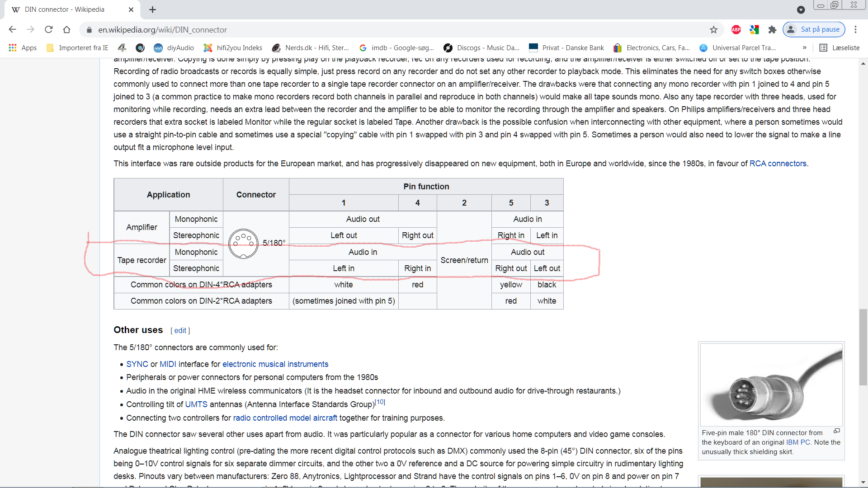The height and width of the screenshot is (488, 868).
Task: Open the Chrome three-dot menu
Action: coord(855,29)
